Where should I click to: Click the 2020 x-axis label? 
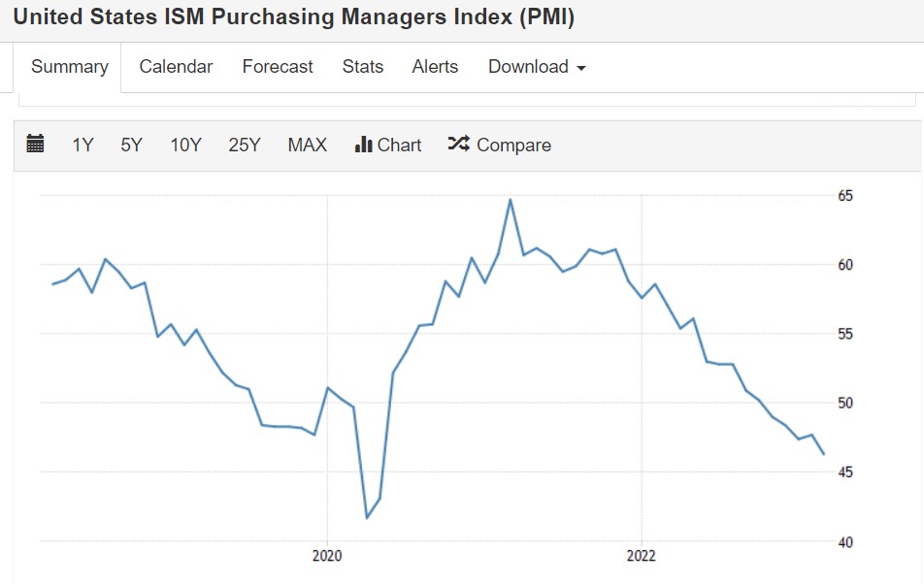pos(327,556)
